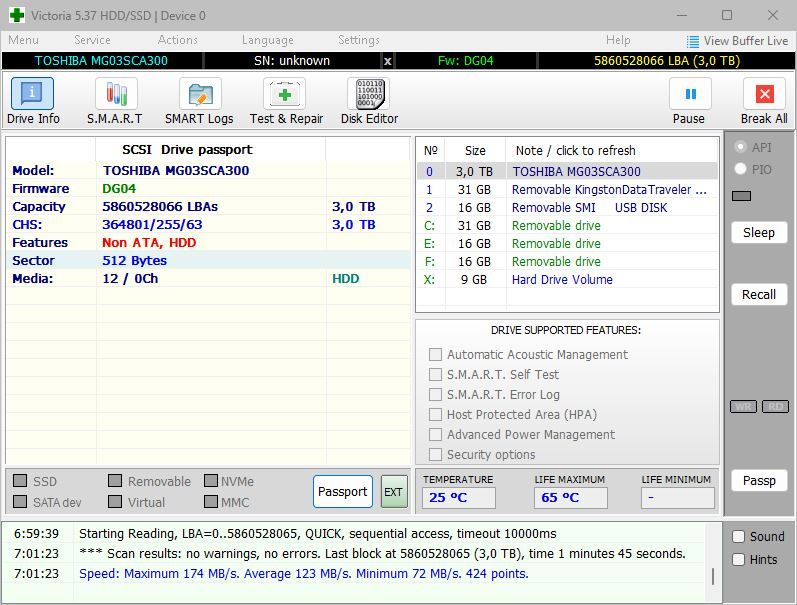Click the CHS value 364801/255/63
Screen dimensions: 797x605
click(x=152, y=225)
